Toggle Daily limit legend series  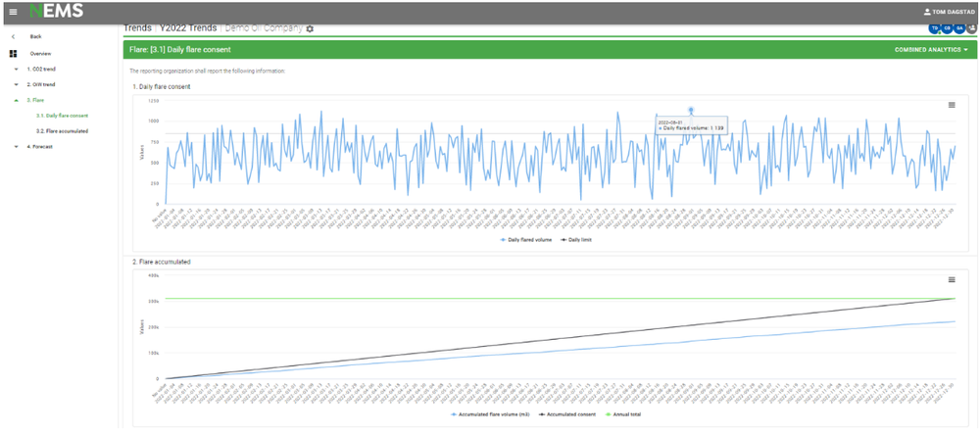(575, 240)
